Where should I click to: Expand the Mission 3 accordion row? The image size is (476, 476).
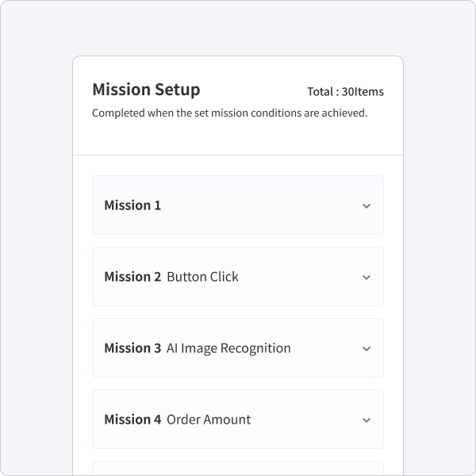click(x=238, y=347)
